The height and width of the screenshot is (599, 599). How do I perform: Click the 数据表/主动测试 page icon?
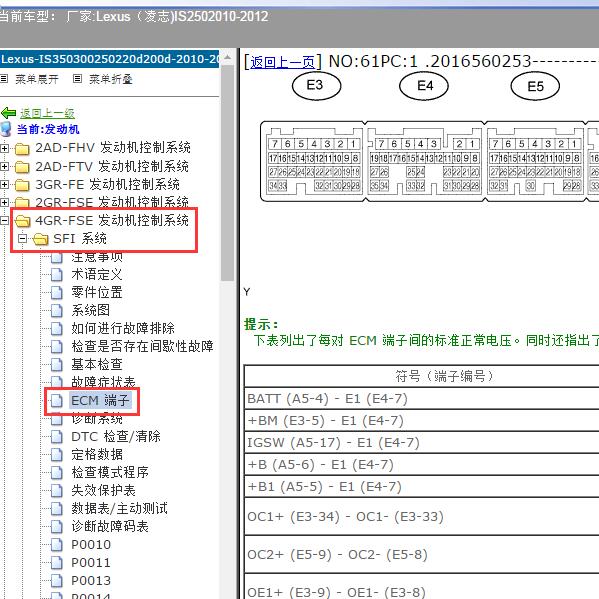pyautogui.click(x=57, y=508)
